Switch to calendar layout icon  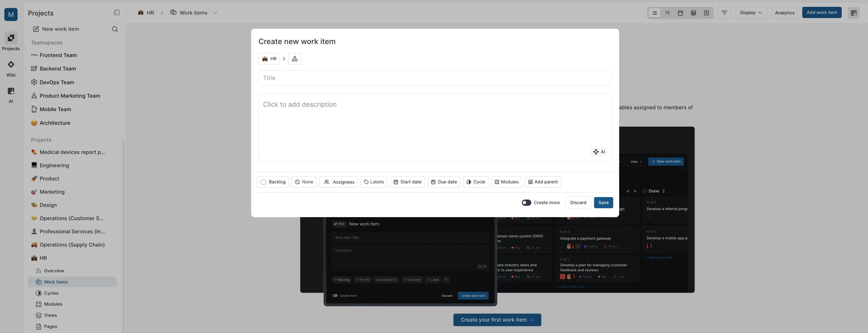(680, 13)
